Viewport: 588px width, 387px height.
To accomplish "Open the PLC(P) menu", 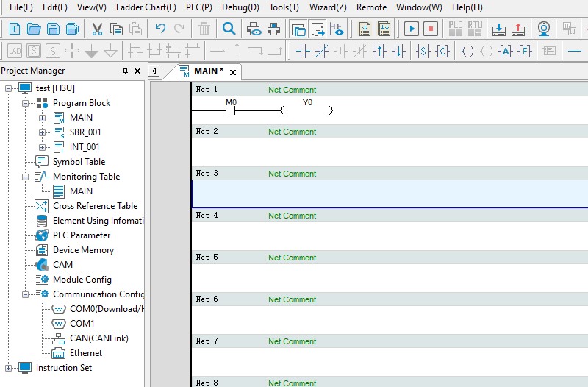I will click(198, 7).
